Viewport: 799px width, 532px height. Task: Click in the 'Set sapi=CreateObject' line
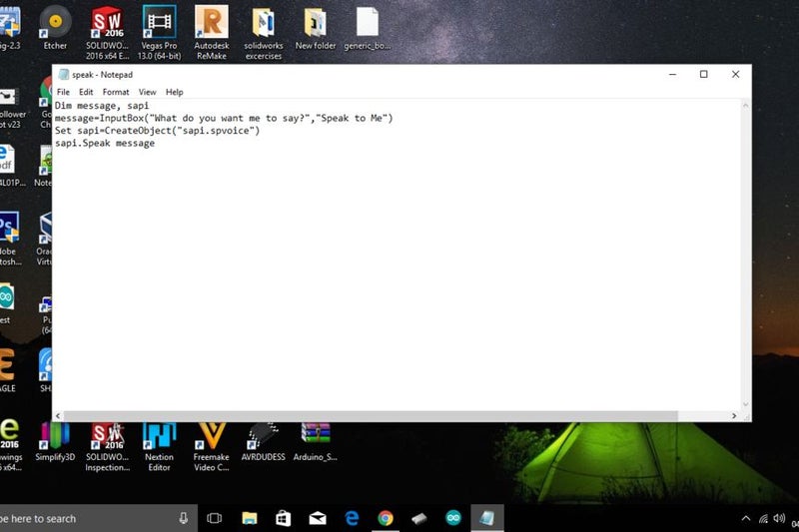point(157,131)
